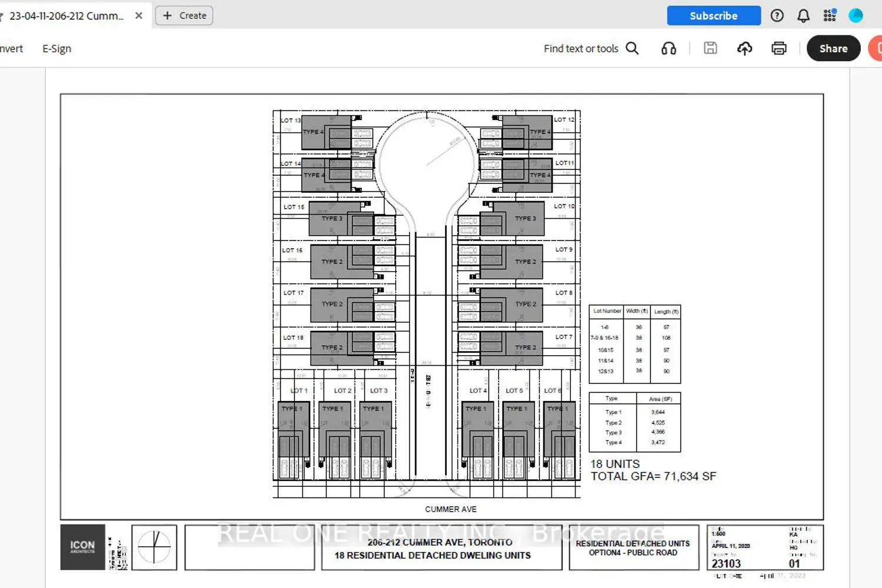
Task: Click the "3,472" area value
Action: (658, 442)
